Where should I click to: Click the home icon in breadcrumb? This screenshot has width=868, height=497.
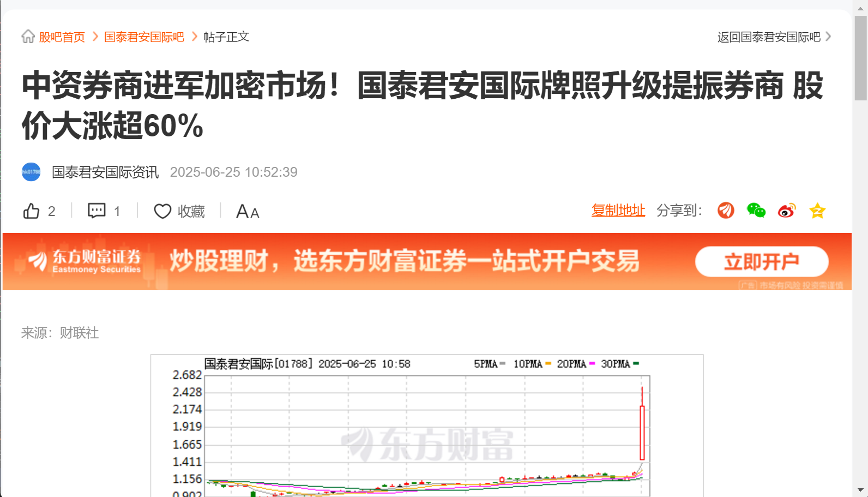tap(28, 37)
